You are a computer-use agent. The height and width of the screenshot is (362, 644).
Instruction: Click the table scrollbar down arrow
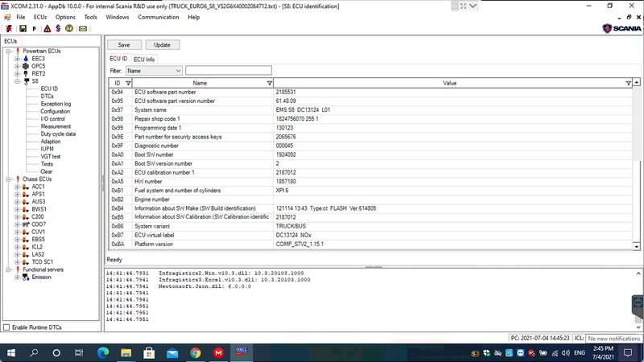pyautogui.click(x=637, y=247)
